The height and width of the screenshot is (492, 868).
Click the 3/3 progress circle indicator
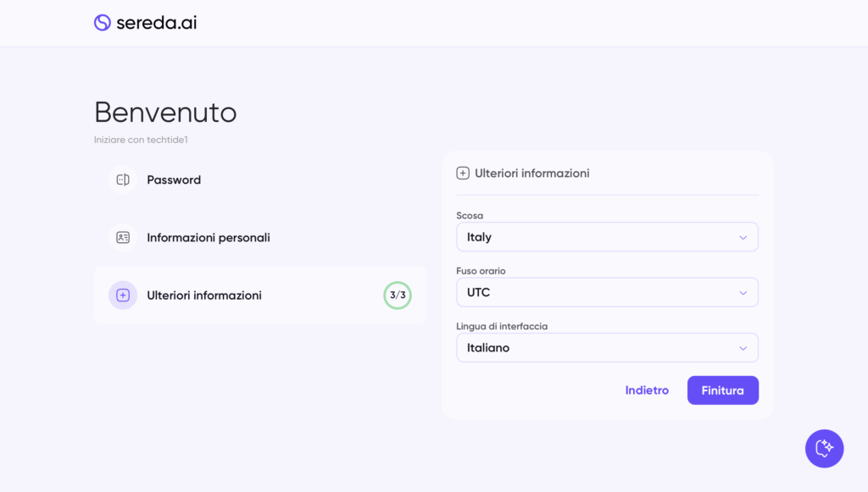point(398,296)
